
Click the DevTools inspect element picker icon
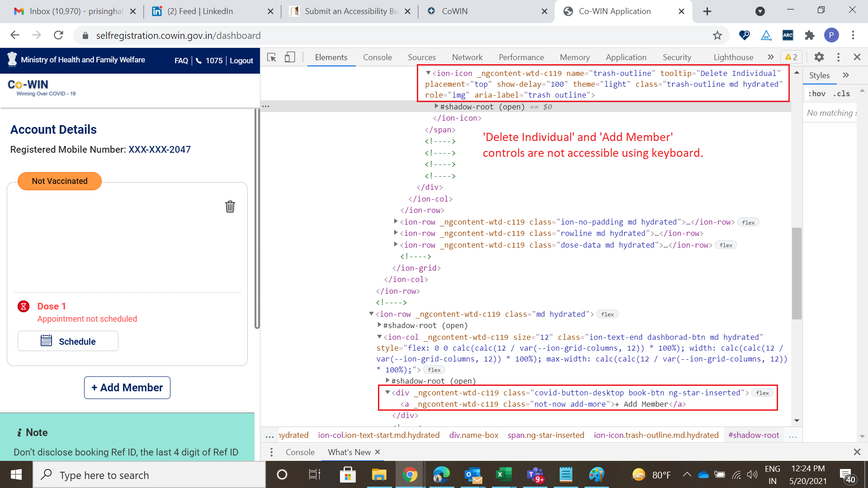coord(272,57)
